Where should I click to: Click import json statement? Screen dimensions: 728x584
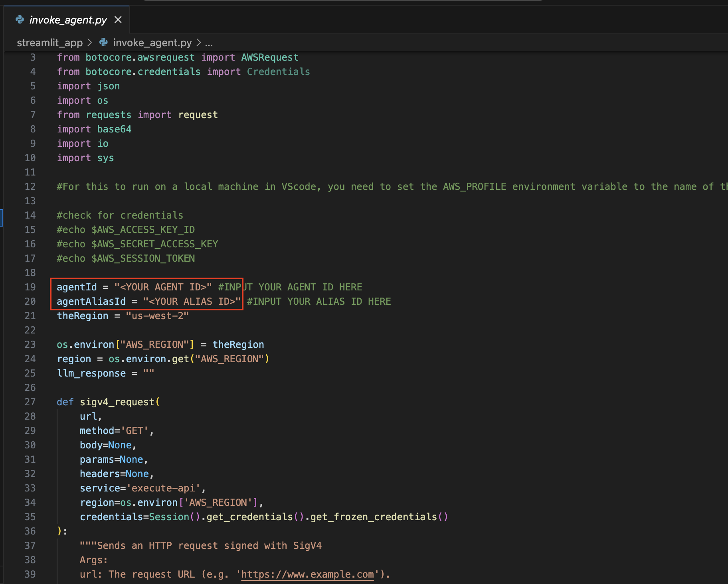88,86
